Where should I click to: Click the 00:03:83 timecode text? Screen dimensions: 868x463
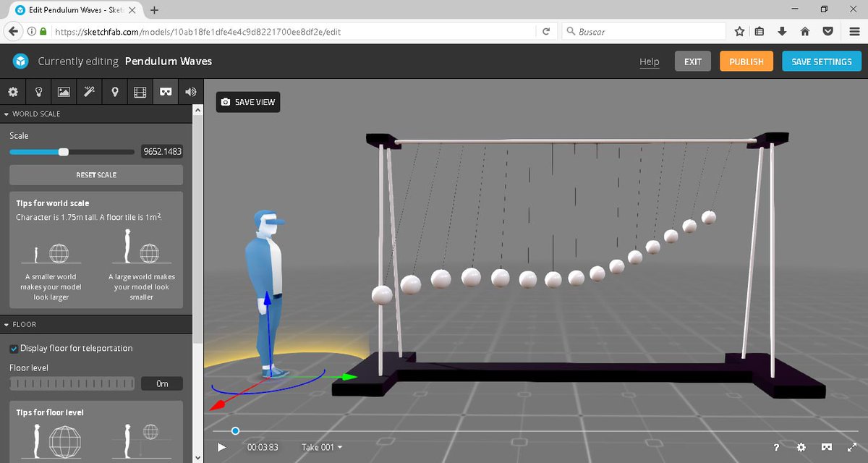coord(263,447)
